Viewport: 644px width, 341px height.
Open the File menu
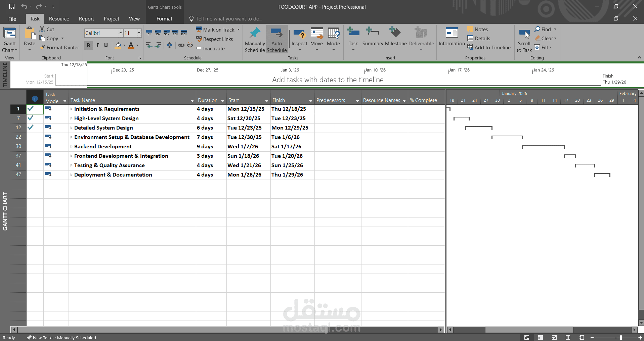(x=12, y=19)
